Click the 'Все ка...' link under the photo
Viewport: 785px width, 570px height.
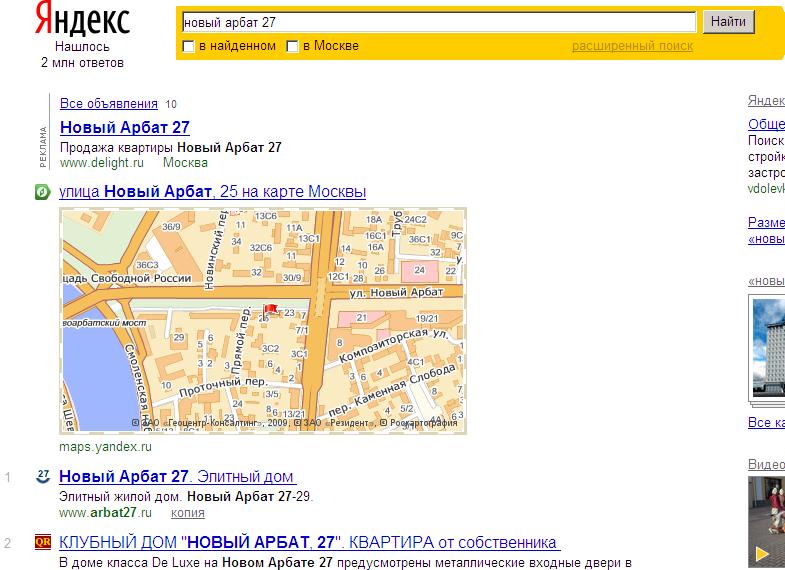click(x=766, y=422)
